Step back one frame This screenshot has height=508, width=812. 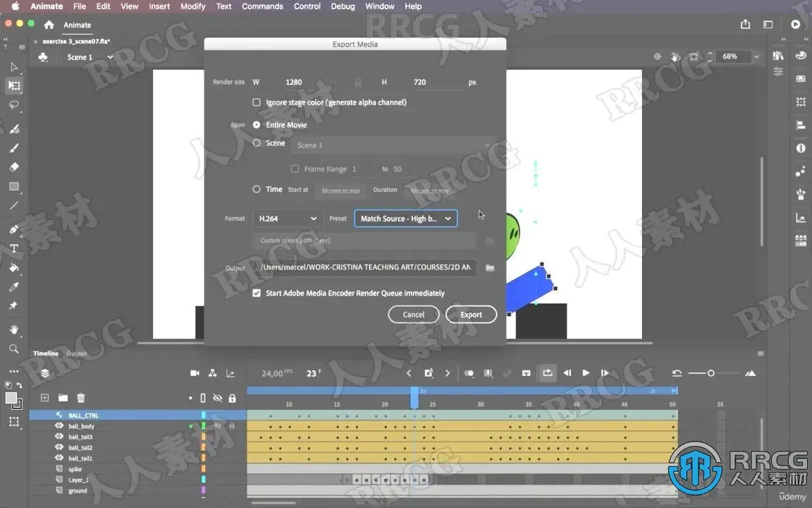tap(567, 373)
